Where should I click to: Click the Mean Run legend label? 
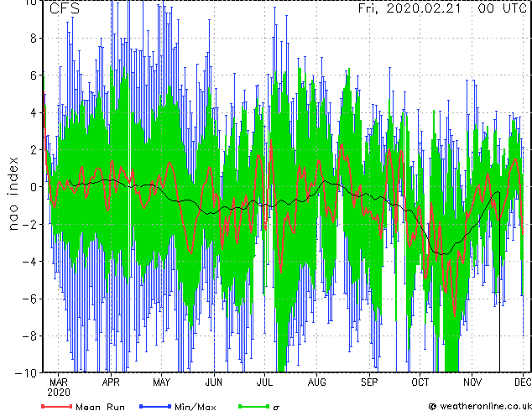pos(100,407)
